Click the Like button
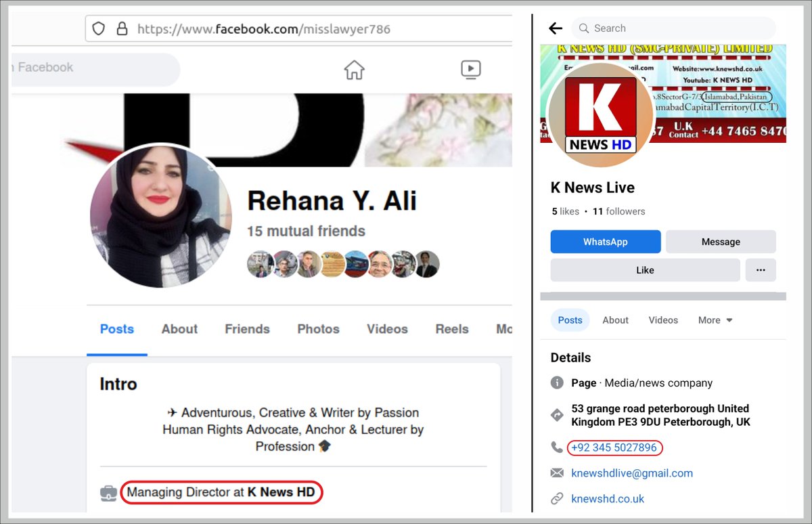 coord(646,270)
